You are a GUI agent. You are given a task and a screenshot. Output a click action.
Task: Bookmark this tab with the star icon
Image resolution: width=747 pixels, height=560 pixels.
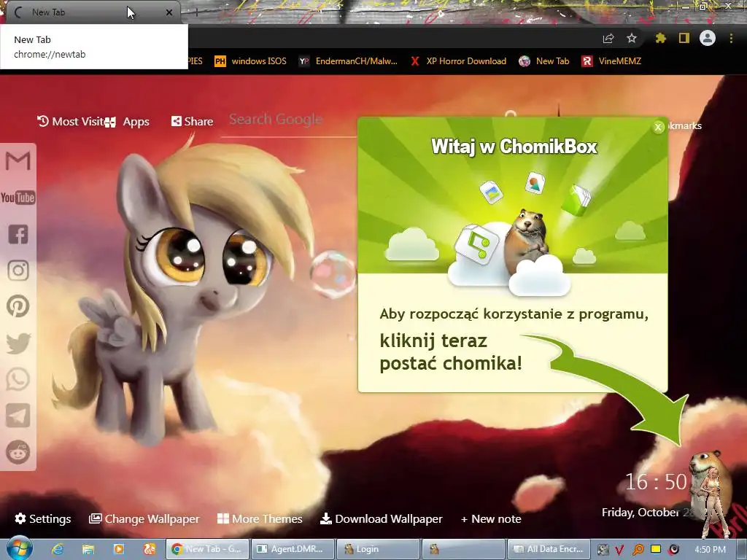(x=632, y=38)
